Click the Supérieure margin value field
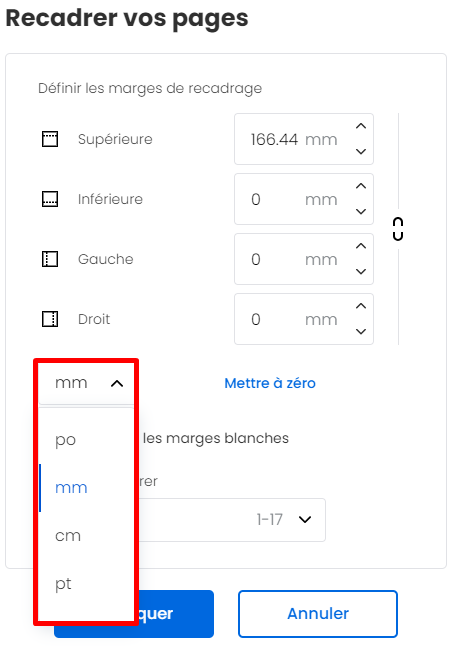The width and height of the screenshot is (455, 653). pos(304,139)
